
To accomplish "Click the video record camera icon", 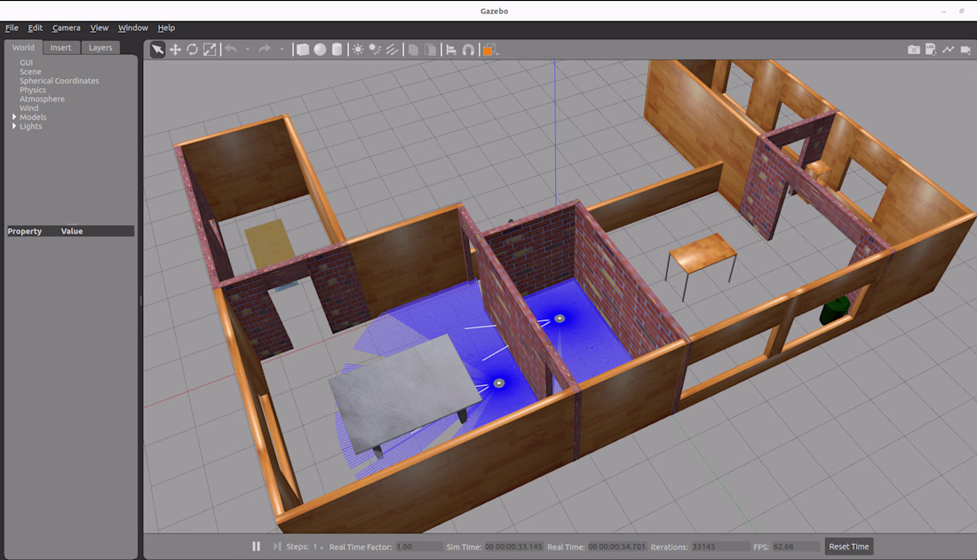I will click(965, 50).
